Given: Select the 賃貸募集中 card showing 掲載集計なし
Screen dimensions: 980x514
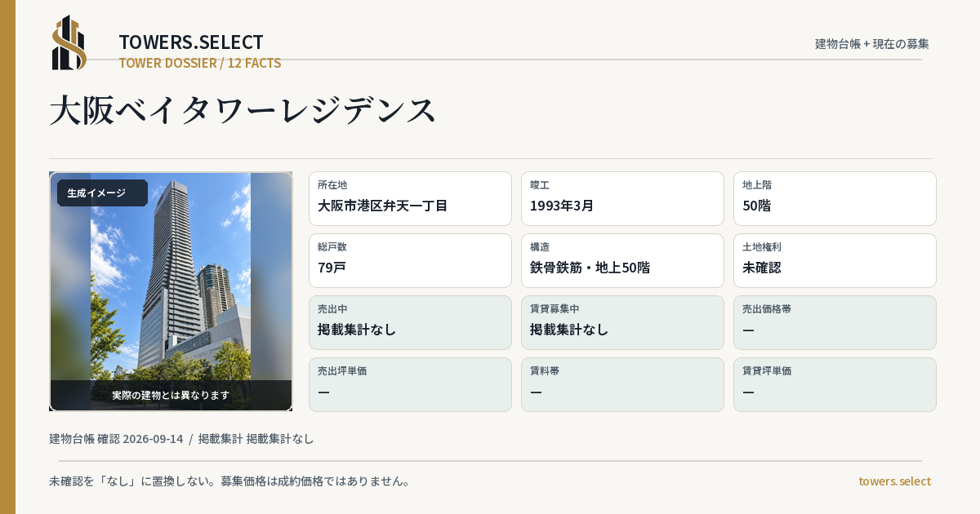Looking at the screenshot, I should tap(622, 322).
